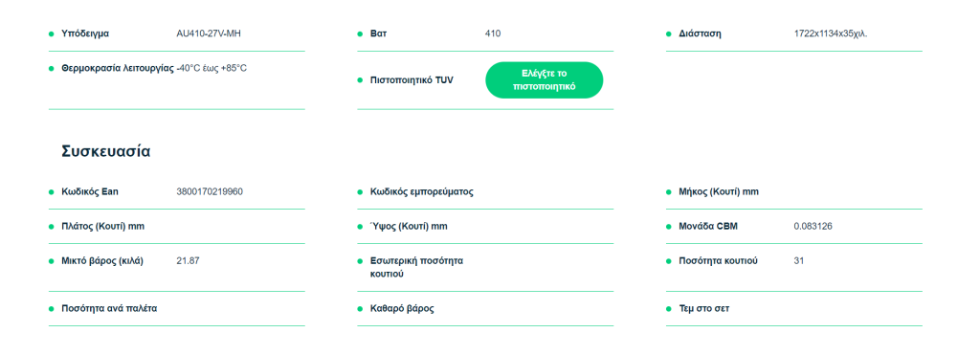Image resolution: width=980 pixels, height=355 pixels.
Task: Click the bullet next to Καθαρό βάρος
Action: [x=360, y=309]
